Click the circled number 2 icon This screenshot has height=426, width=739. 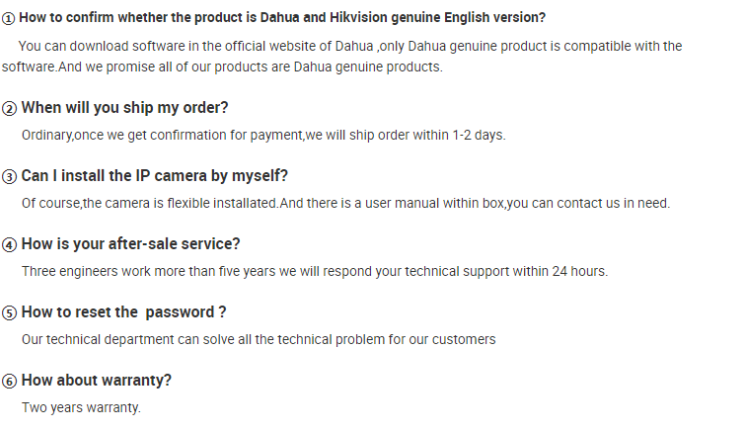click(9, 108)
